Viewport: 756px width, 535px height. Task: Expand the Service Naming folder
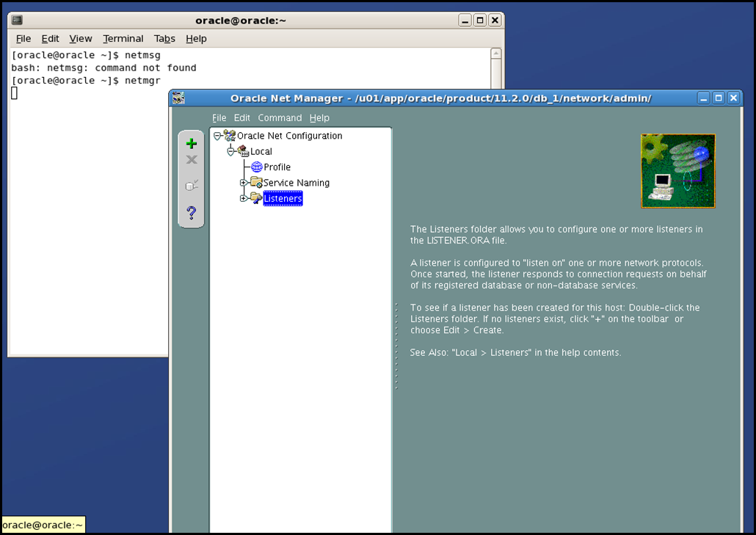click(244, 183)
